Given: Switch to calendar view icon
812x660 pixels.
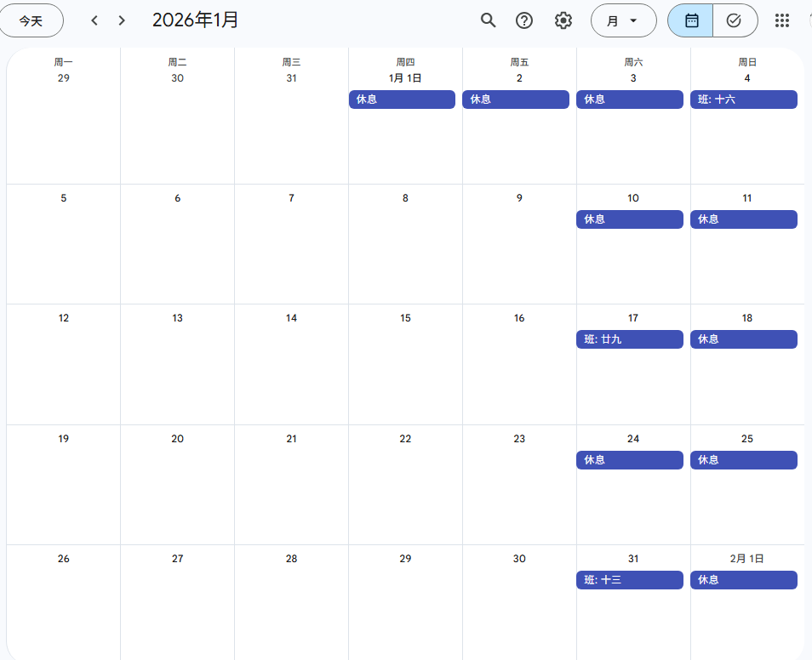Looking at the screenshot, I should pos(691,20).
